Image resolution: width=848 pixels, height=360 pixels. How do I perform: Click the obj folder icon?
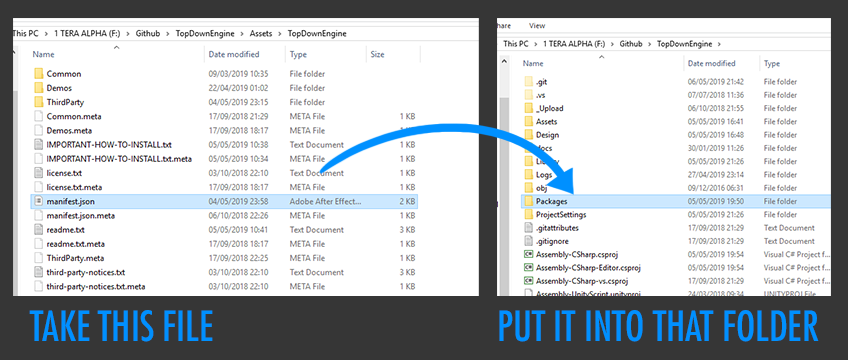pos(528,188)
